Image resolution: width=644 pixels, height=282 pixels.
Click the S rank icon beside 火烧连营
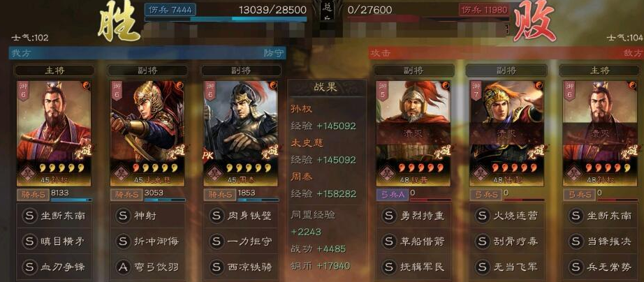[x=482, y=216]
